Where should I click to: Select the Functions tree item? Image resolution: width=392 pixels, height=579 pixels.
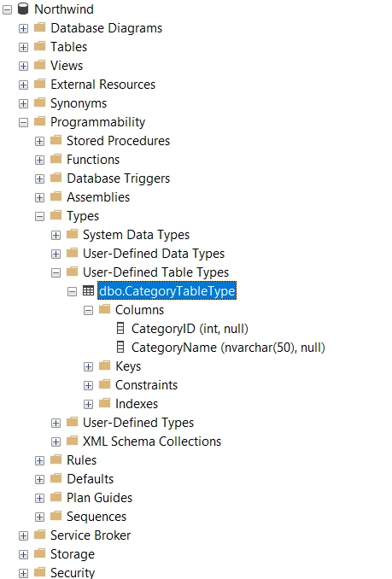click(x=93, y=159)
